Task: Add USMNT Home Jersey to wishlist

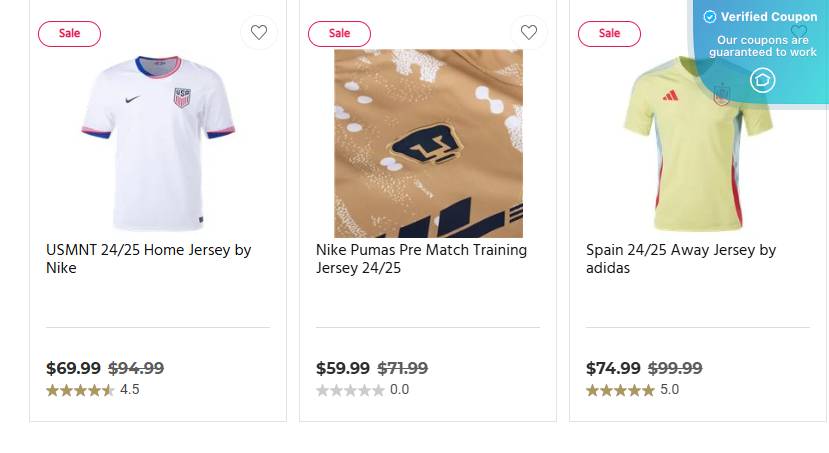Action: pos(259,33)
